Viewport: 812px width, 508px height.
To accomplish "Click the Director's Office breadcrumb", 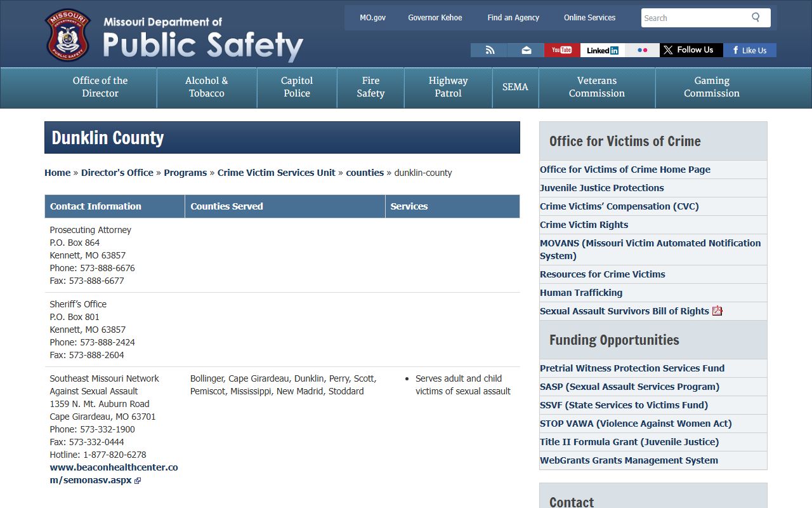I will point(117,173).
